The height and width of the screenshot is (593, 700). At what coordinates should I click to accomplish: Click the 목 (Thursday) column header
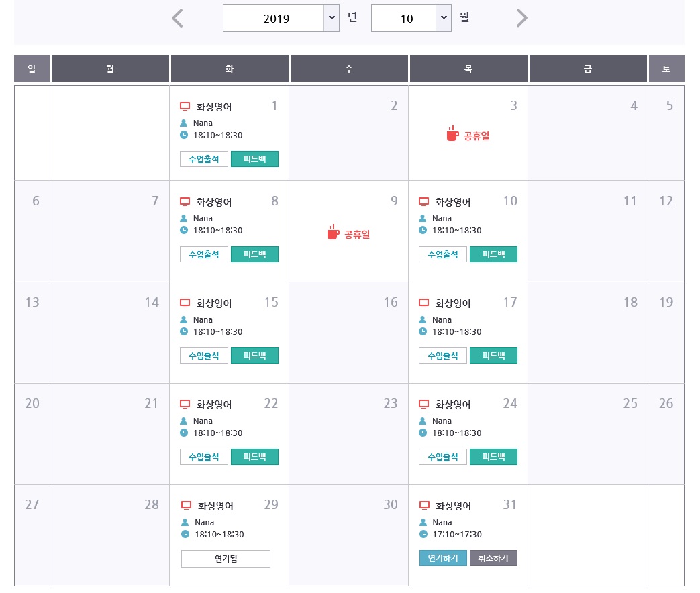pyautogui.click(x=468, y=68)
